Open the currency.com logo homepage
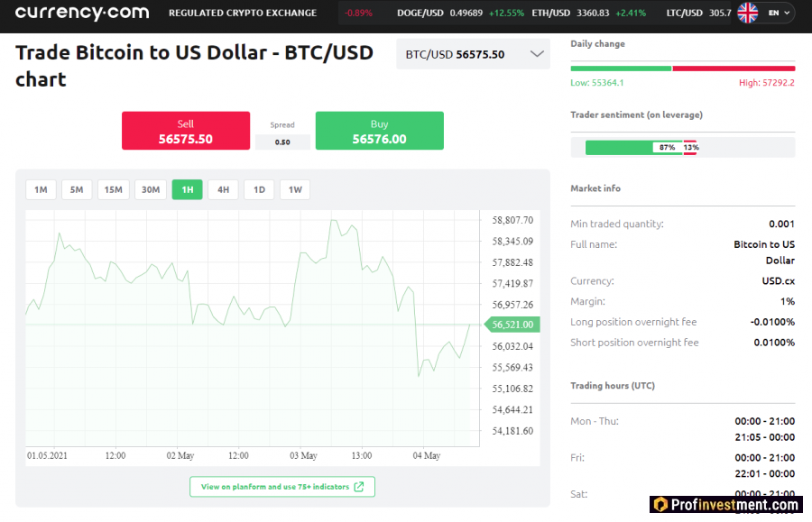This screenshot has height=522, width=812. (x=82, y=13)
